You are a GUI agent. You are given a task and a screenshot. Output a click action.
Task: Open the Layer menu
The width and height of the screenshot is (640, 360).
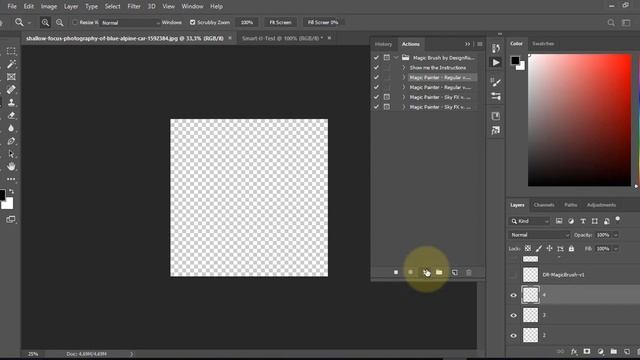[x=71, y=7]
